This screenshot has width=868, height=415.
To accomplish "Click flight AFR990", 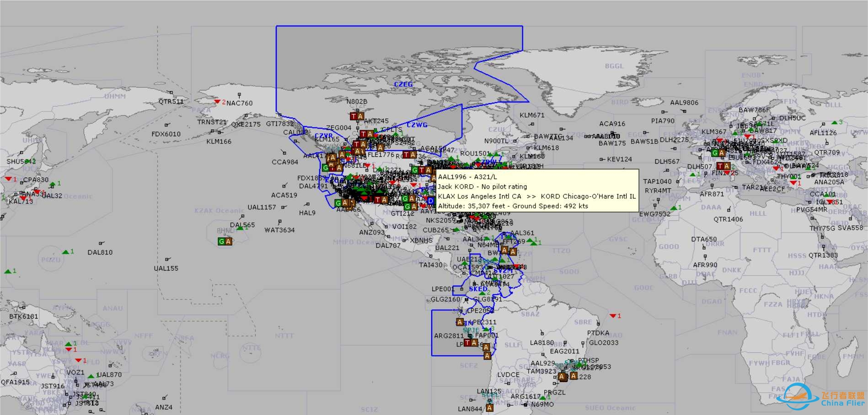I will point(705,265).
